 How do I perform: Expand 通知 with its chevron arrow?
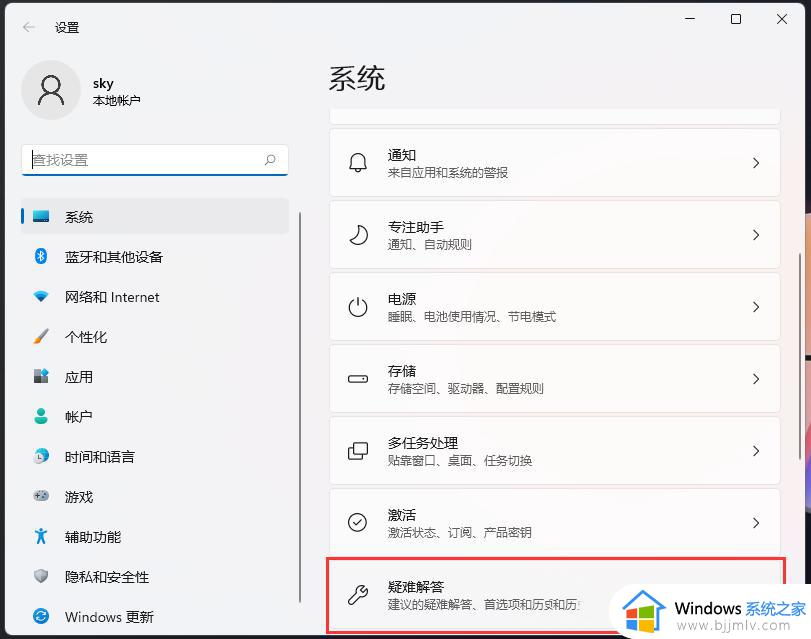(x=756, y=163)
